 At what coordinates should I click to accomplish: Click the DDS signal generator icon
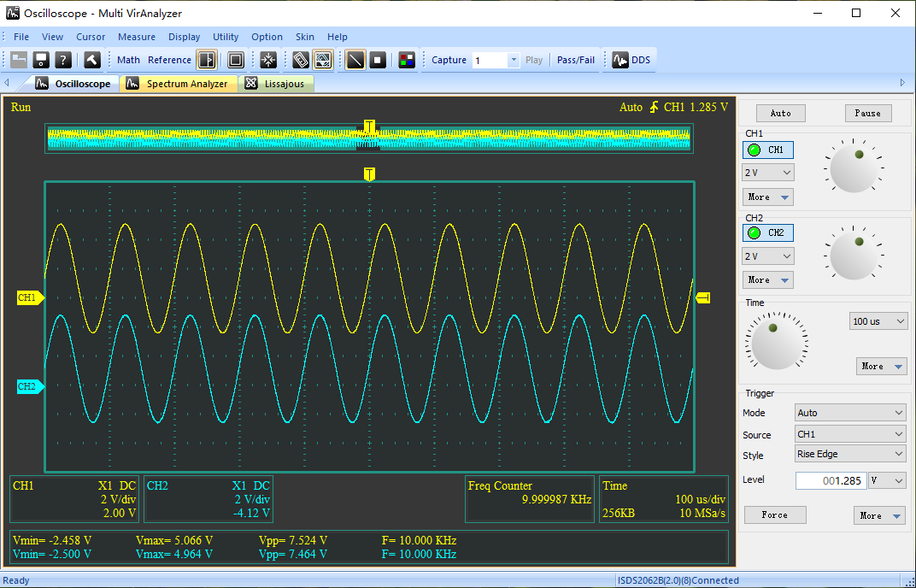click(619, 60)
